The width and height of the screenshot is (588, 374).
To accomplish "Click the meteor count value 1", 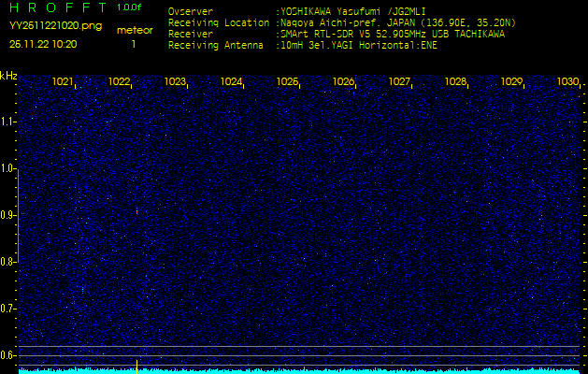I will click(134, 44).
